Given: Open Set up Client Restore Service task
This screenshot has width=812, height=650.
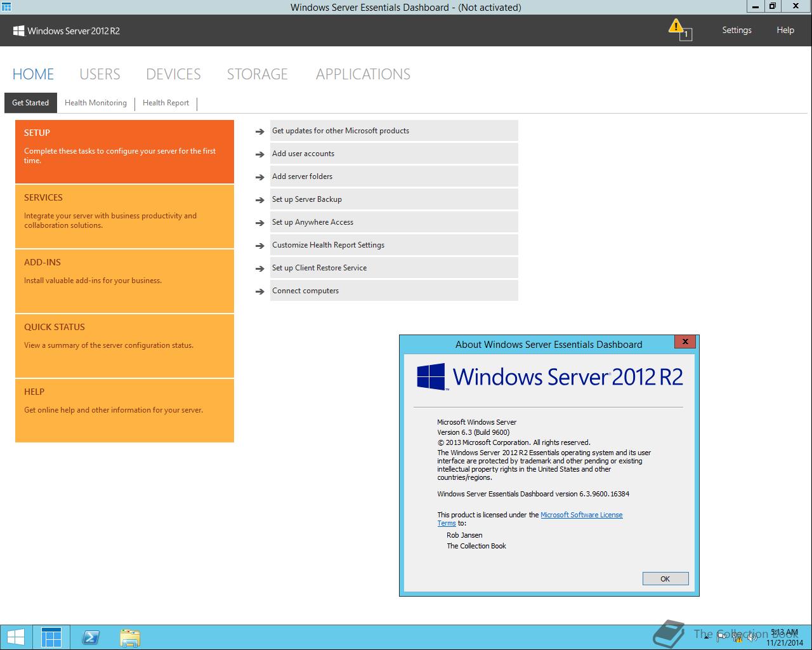Looking at the screenshot, I should click(x=394, y=268).
